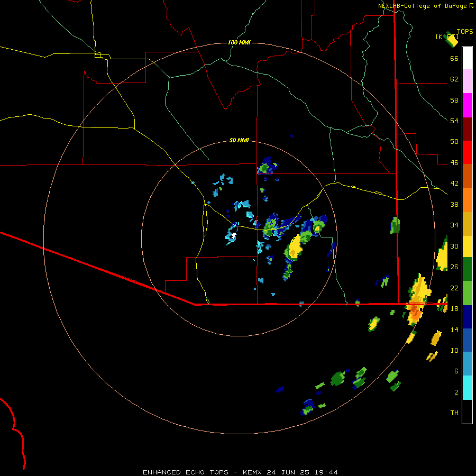The image size is (476, 476).
Task: Click the "42" legend value
Action: pos(454,184)
